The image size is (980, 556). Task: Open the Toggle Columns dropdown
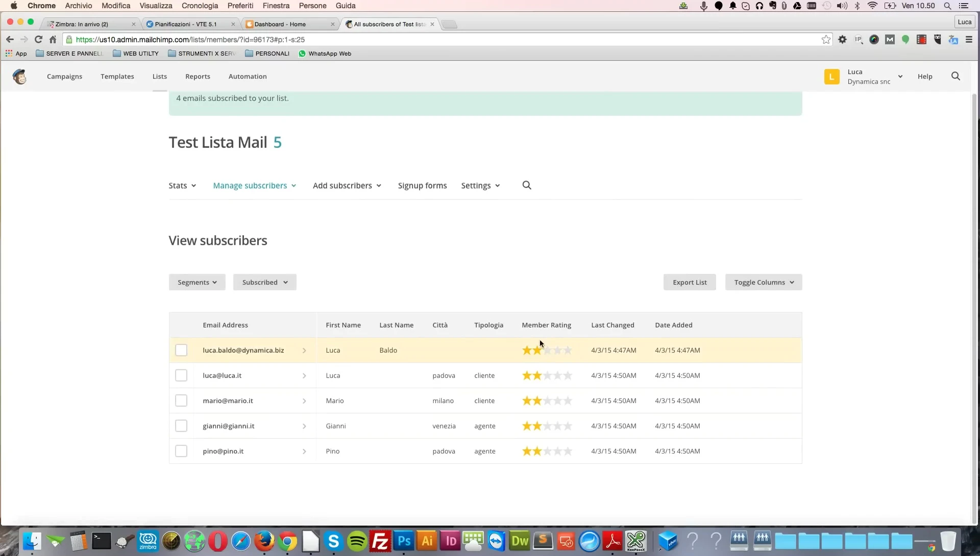[763, 282]
